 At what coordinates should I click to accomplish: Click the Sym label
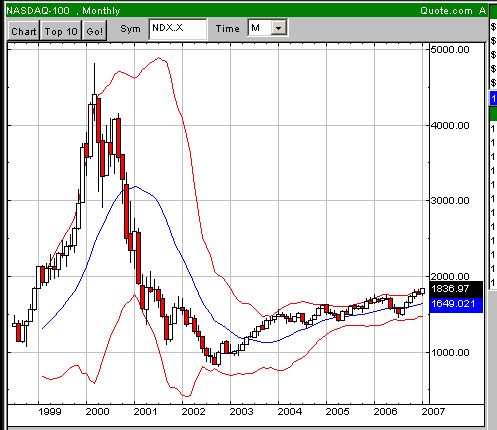coord(130,29)
